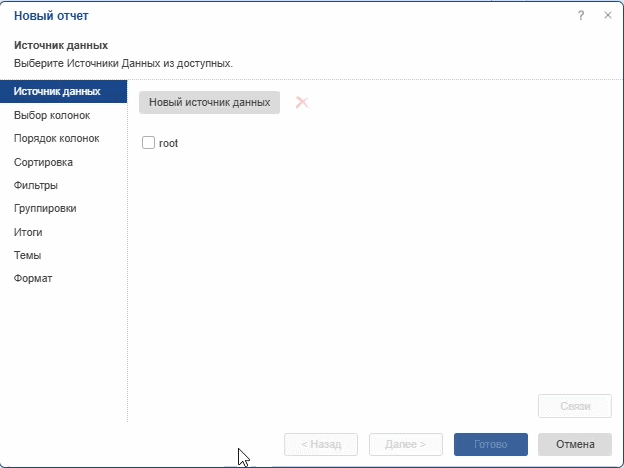Click the red delete data source icon

(302, 102)
